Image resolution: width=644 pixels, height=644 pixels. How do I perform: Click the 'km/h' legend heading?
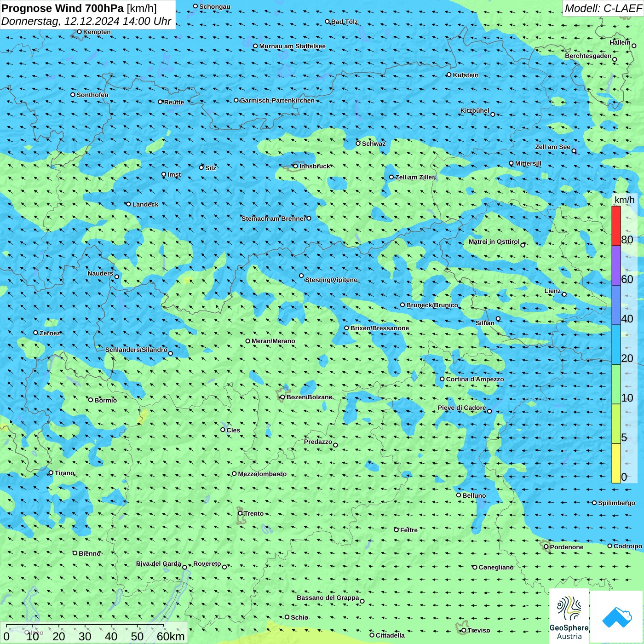pos(624,200)
